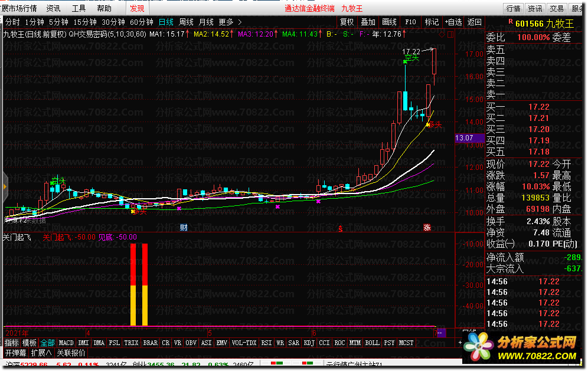Open F10 company info
588x371 pixels.
411,22
